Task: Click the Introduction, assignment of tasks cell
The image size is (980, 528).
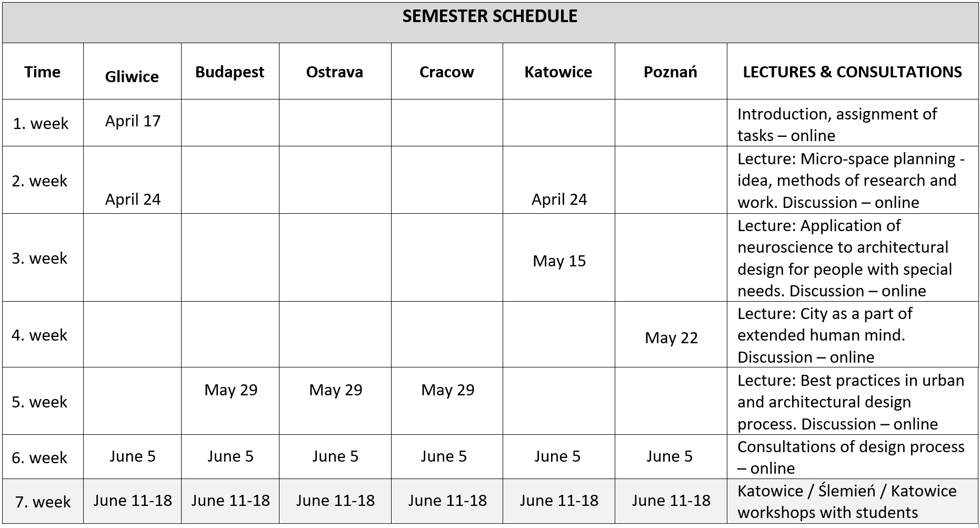Action: 837,125
